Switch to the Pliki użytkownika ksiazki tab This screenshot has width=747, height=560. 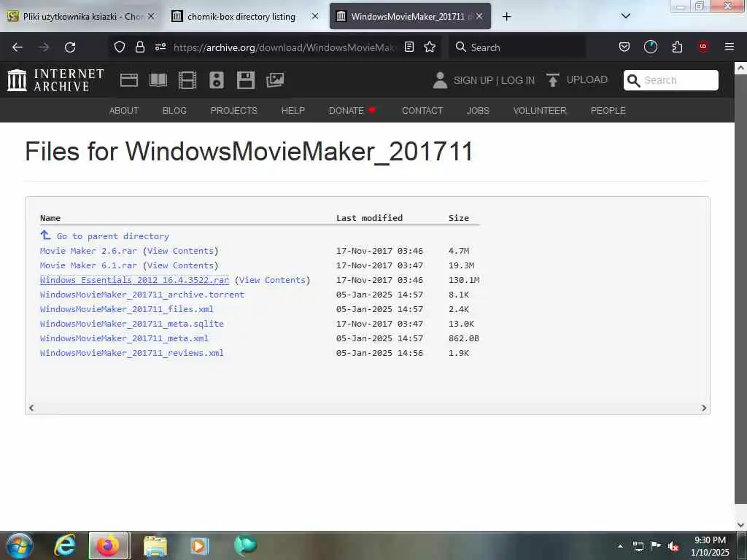coord(81,16)
